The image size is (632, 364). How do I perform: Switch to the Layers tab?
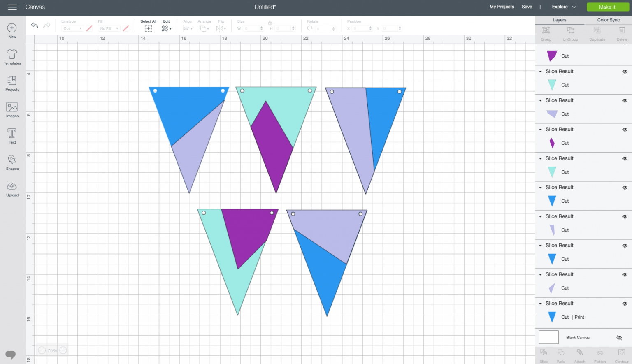[559, 20]
